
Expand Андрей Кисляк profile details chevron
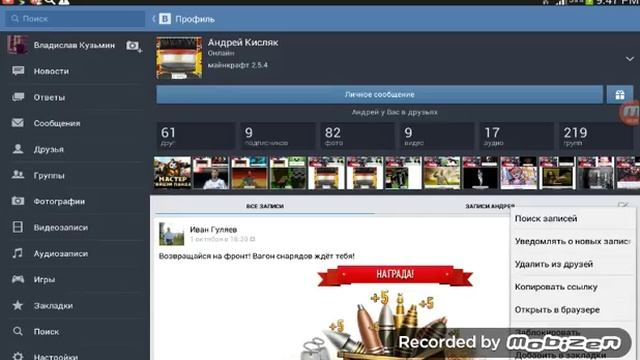pyautogui.click(x=630, y=59)
